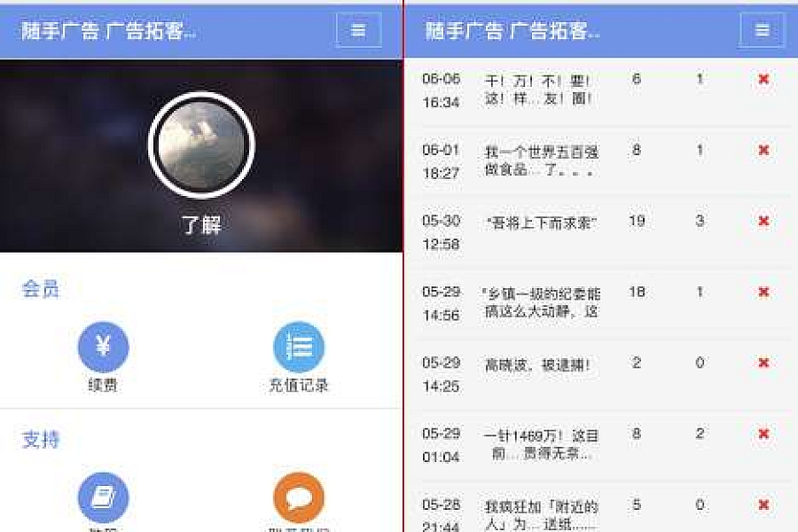The height and width of the screenshot is (532, 798).
Task: Open the orange chat bubble icon
Action: pos(299,497)
